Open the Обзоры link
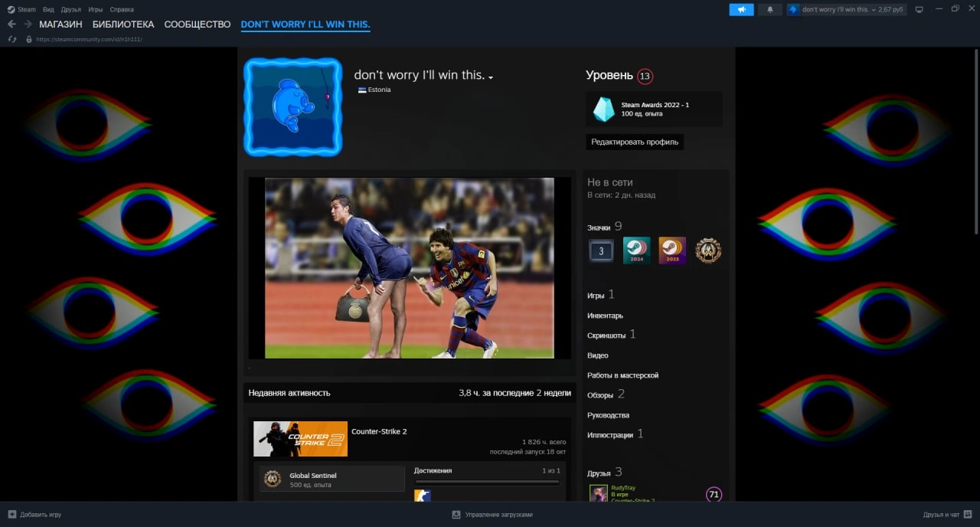This screenshot has width=980, height=527. [600, 395]
